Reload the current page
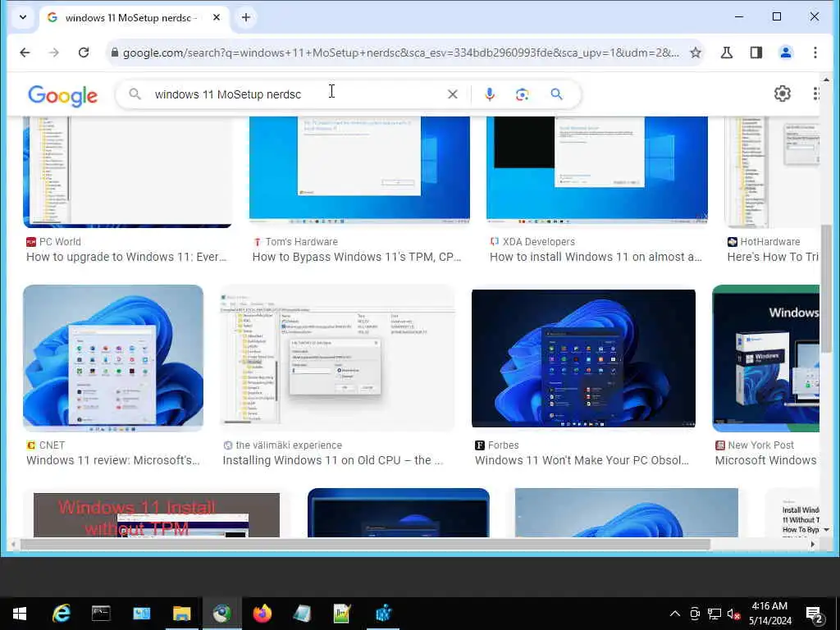The height and width of the screenshot is (630, 840). tap(84, 52)
